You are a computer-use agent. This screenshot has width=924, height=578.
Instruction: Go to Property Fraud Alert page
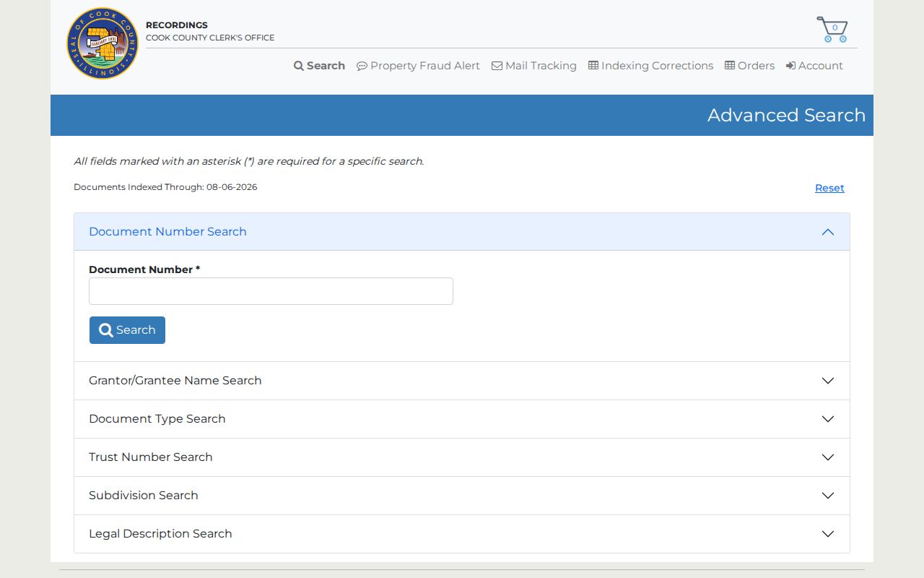pyautogui.click(x=418, y=66)
